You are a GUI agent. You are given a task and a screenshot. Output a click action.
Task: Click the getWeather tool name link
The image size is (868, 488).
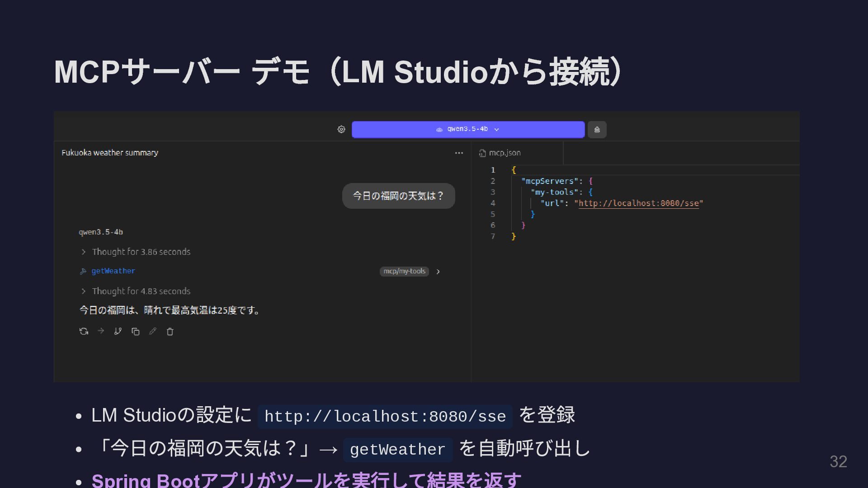tap(113, 271)
